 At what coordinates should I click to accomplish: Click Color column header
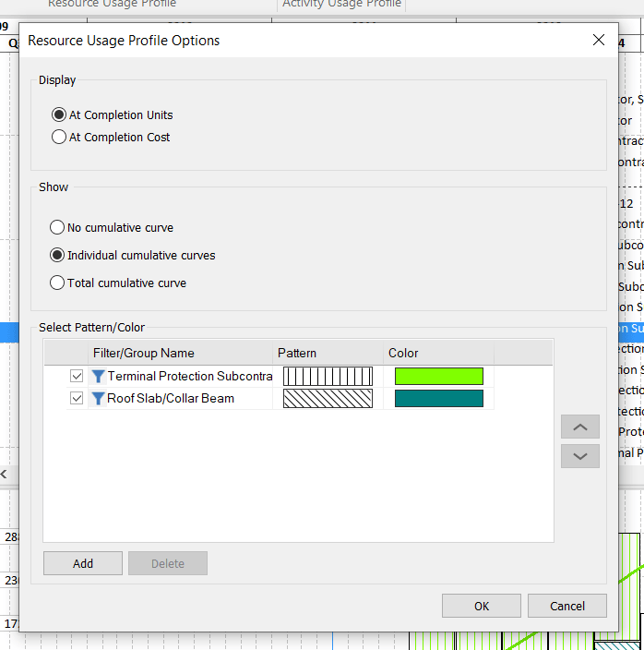(438, 353)
